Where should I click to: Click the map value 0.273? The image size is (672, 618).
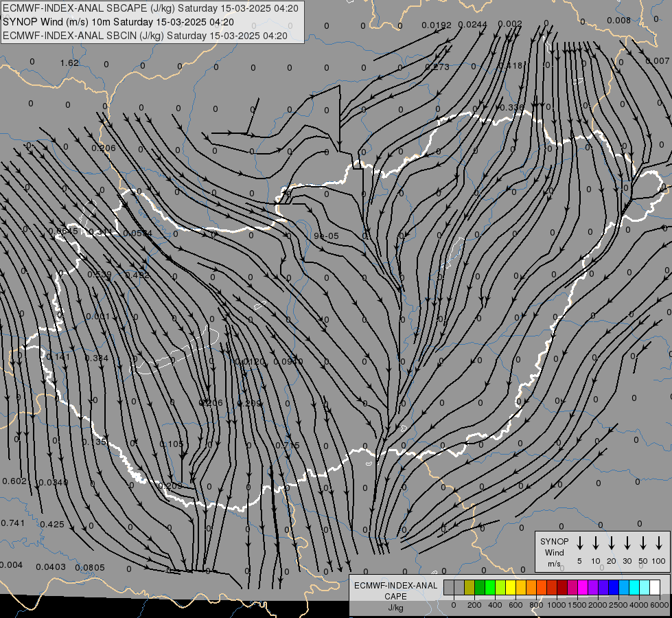(x=437, y=67)
